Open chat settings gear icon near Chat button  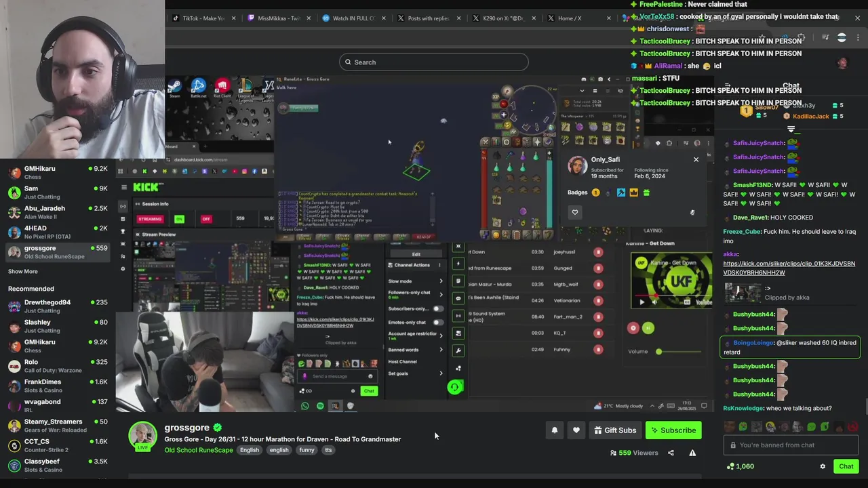[x=823, y=466]
